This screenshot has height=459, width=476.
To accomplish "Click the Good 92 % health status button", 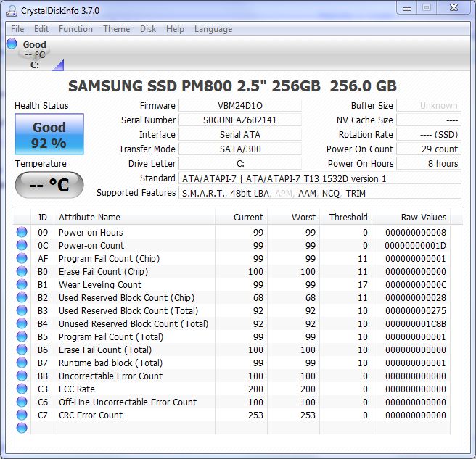I will coord(49,134).
